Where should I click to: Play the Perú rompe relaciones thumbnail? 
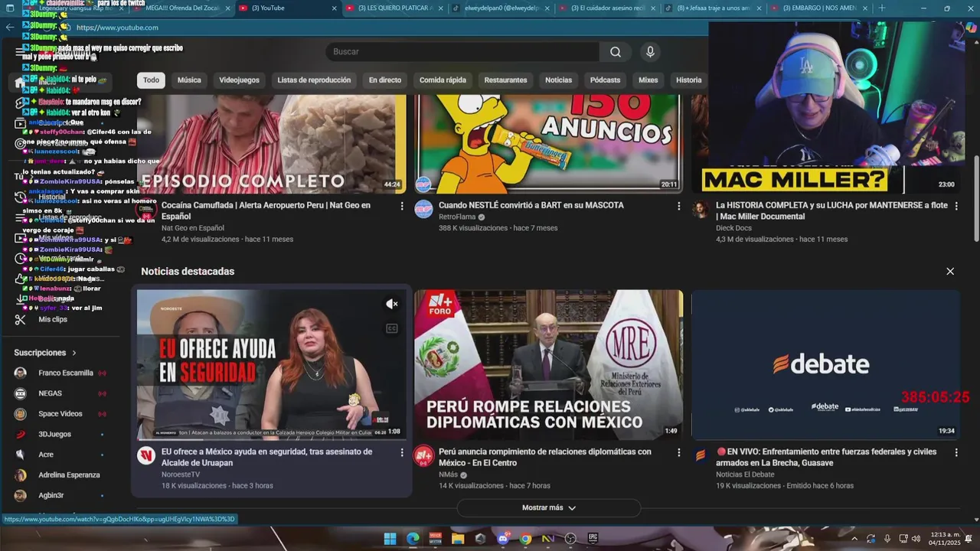[548, 364]
